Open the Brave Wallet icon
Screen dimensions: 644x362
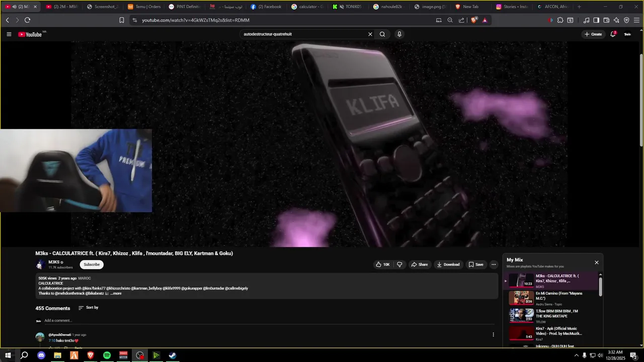(x=606, y=20)
